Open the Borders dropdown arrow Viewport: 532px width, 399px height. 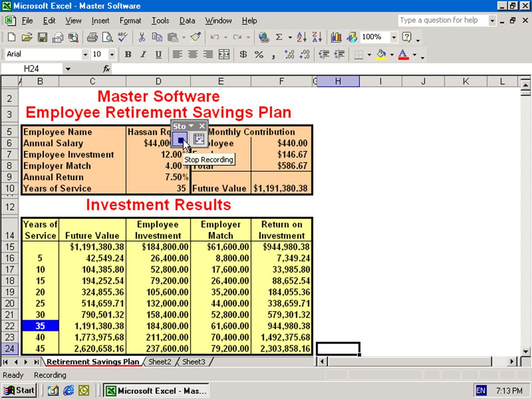pos(370,54)
